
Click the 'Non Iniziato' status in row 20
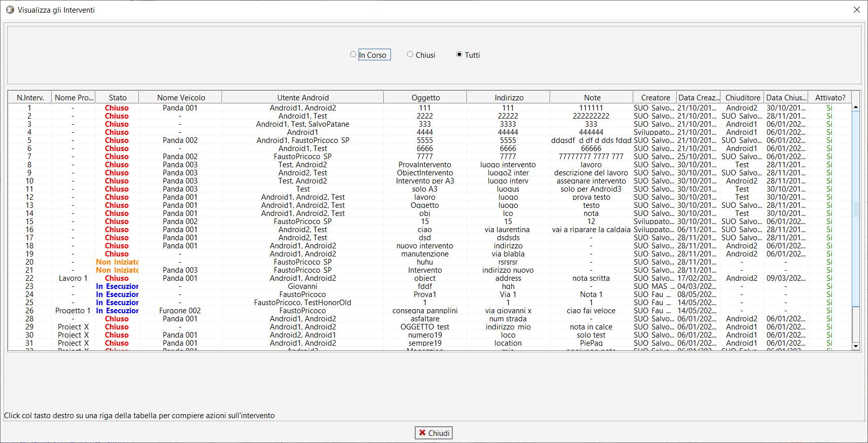pos(117,262)
